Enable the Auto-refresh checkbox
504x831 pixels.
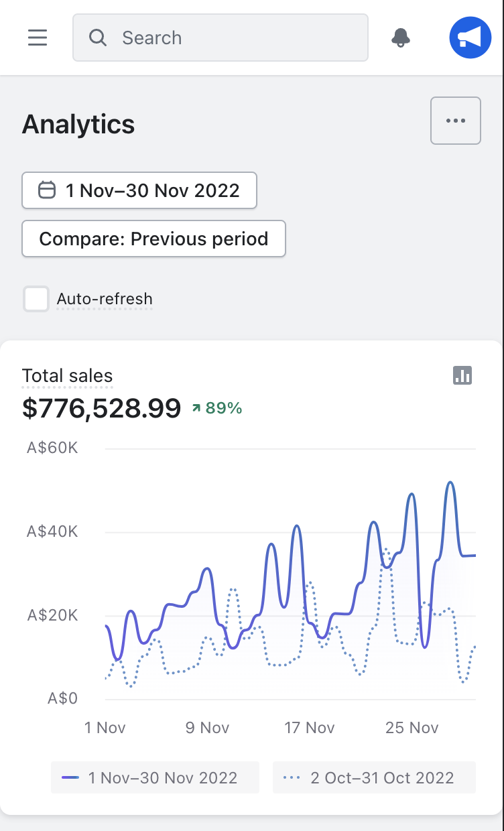[x=36, y=299]
